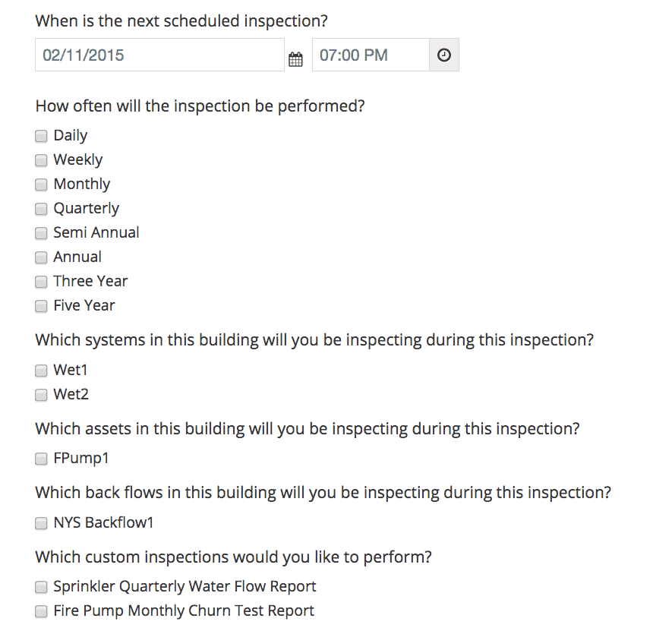
Task: Check the Wet1 system checkbox
Action: pos(41,371)
